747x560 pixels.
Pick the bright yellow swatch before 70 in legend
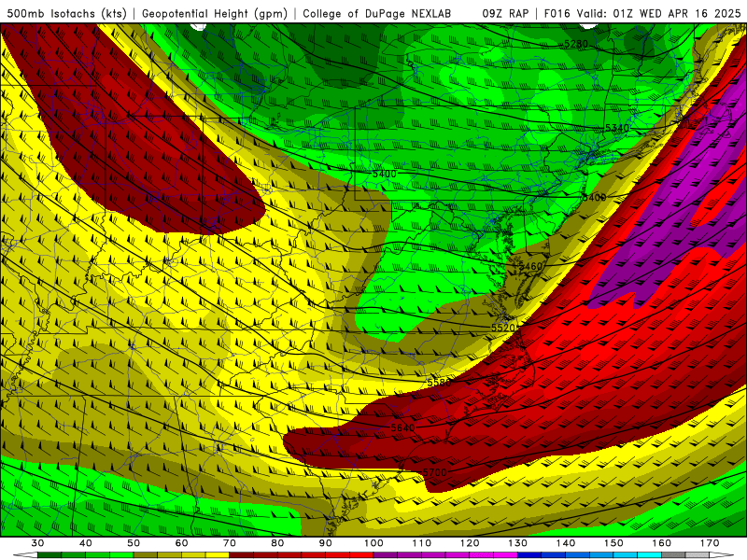[218, 555]
